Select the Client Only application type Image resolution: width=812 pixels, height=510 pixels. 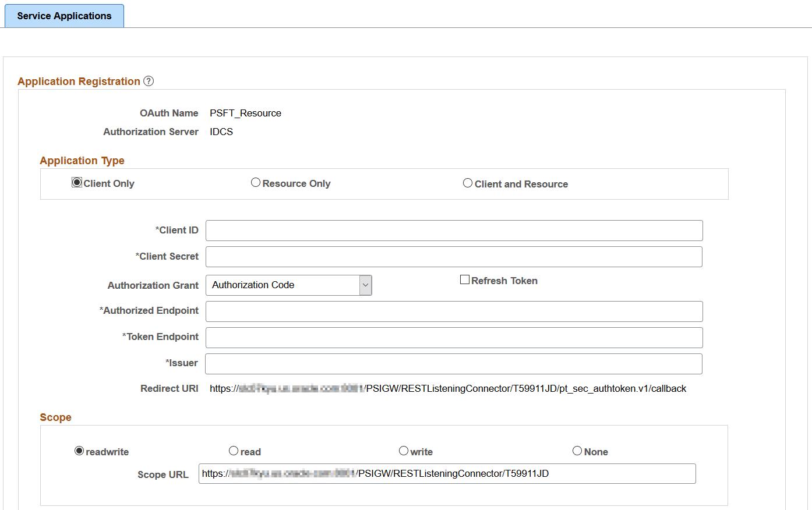pyautogui.click(x=76, y=182)
